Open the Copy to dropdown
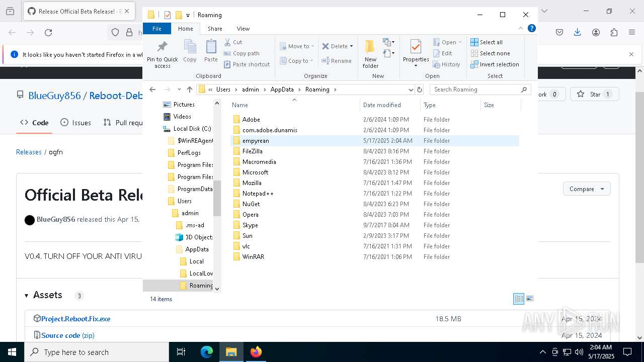 click(297, 61)
